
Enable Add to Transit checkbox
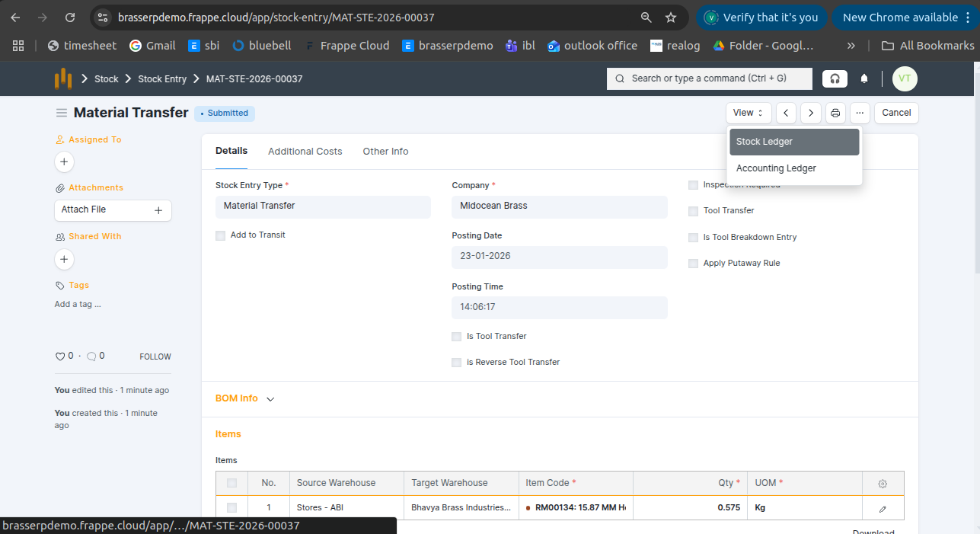pyautogui.click(x=221, y=235)
